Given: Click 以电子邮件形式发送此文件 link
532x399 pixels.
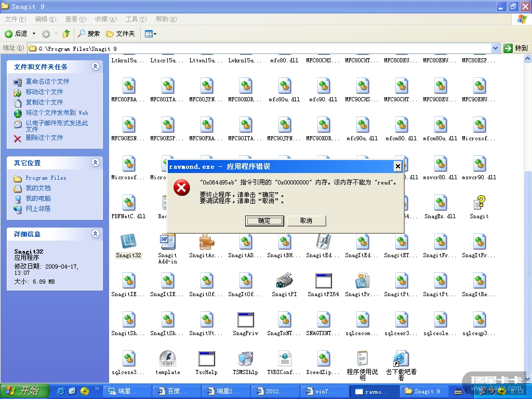Looking at the screenshot, I should pyautogui.click(x=57, y=126).
